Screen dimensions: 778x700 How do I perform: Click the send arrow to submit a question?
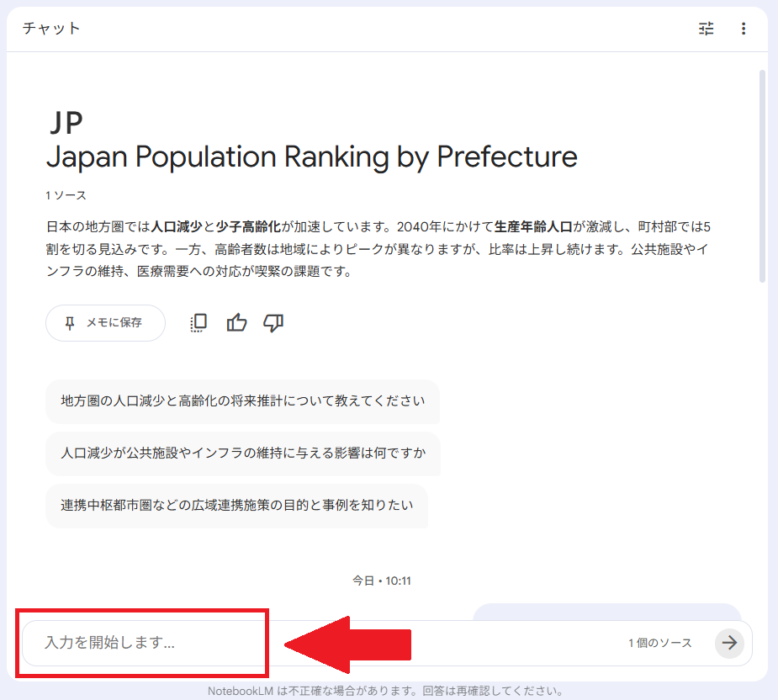tap(729, 643)
